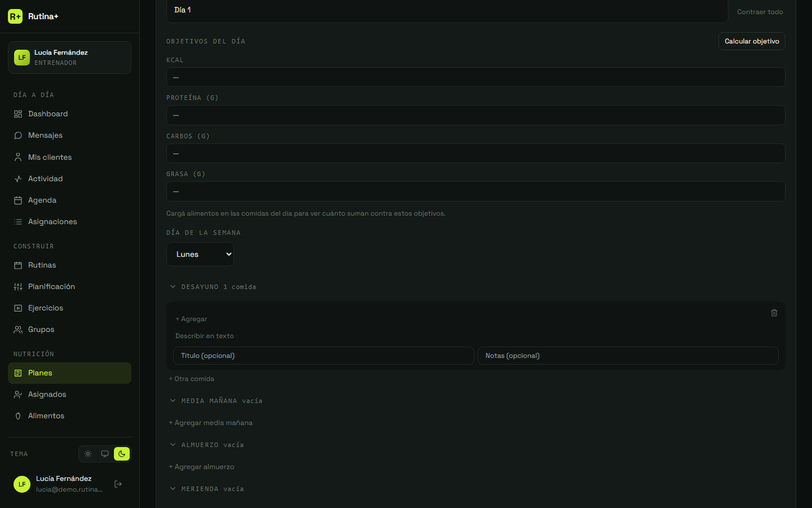Select dark theme moon toggle
The width and height of the screenshot is (812, 508).
click(122, 454)
